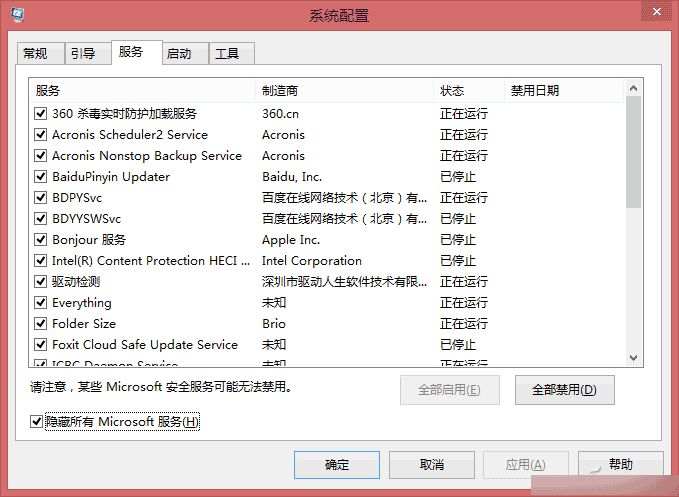Open 帮助 help button
This screenshot has height=497, width=679.
tap(621, 465)
